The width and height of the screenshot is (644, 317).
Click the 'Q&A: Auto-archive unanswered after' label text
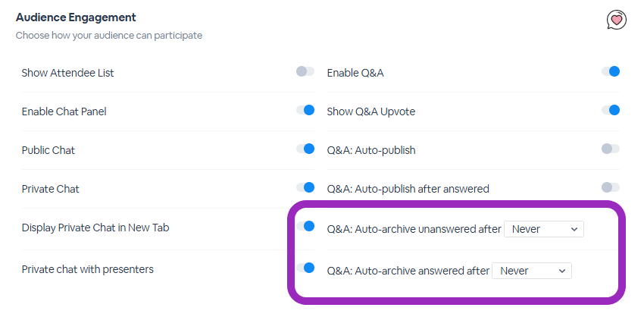click(x=414, y=229)
